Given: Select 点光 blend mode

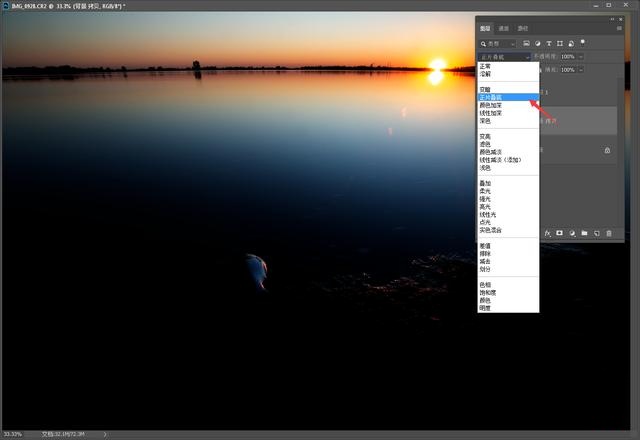Looking at the screenshot, I should click(x=508, y=222).
